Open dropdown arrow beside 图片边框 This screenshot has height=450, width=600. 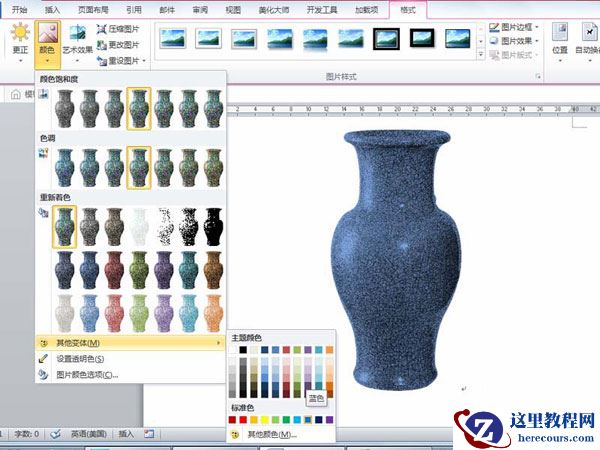pos(536,27)
